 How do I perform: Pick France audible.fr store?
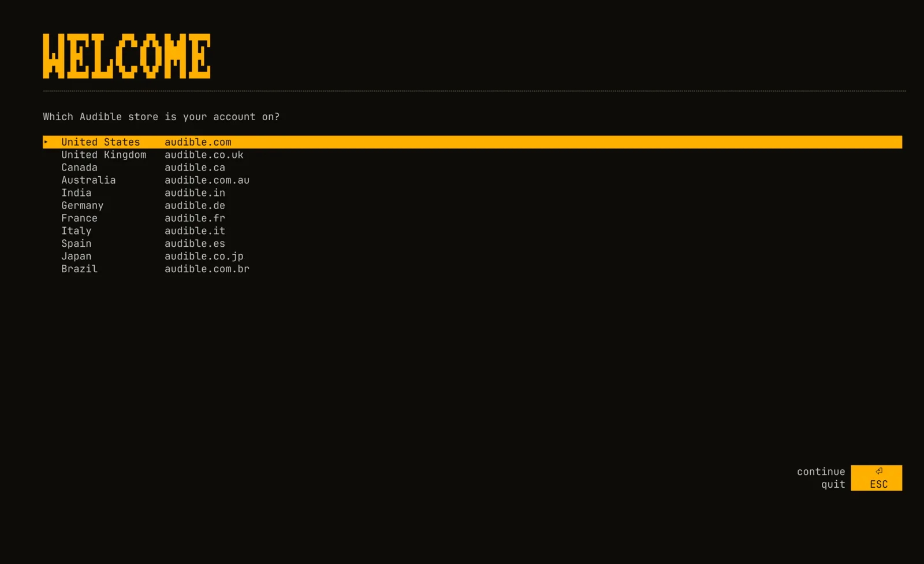click(x=472, y=218)
